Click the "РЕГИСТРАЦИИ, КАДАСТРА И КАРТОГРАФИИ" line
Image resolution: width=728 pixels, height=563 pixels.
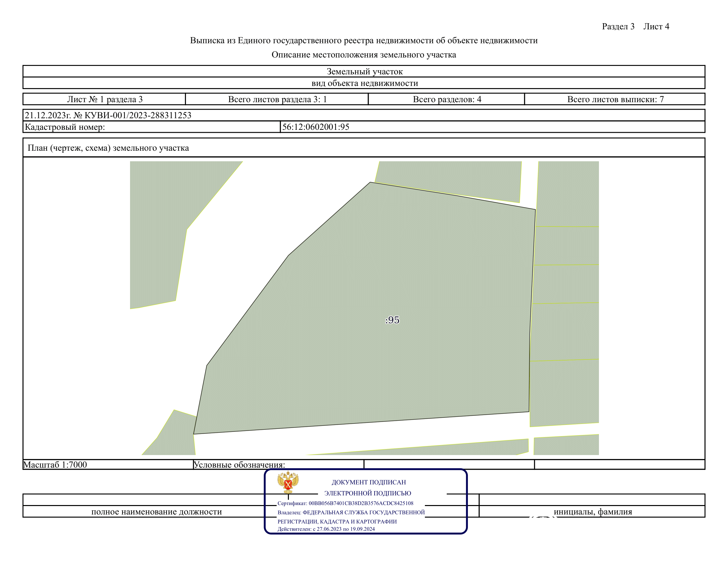click(337, 522)
